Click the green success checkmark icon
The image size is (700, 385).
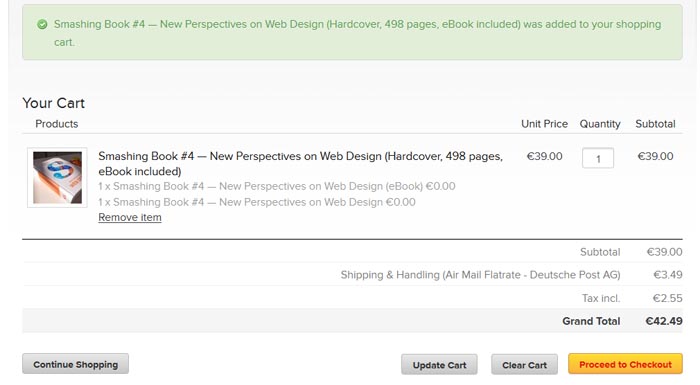tap(42, 25)
